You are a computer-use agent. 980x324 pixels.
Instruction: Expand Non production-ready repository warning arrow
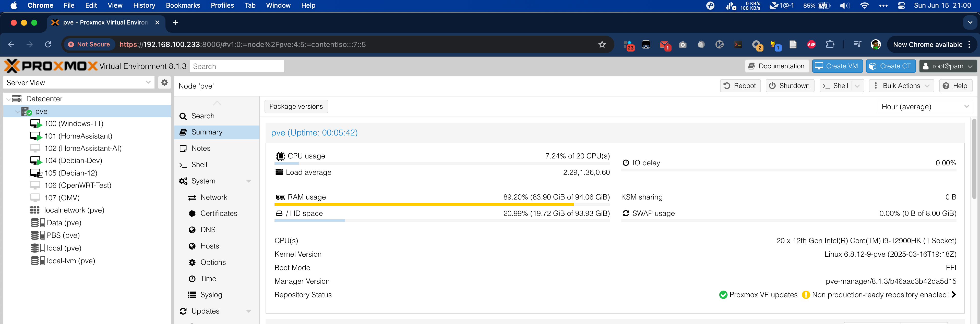(953, 295)
